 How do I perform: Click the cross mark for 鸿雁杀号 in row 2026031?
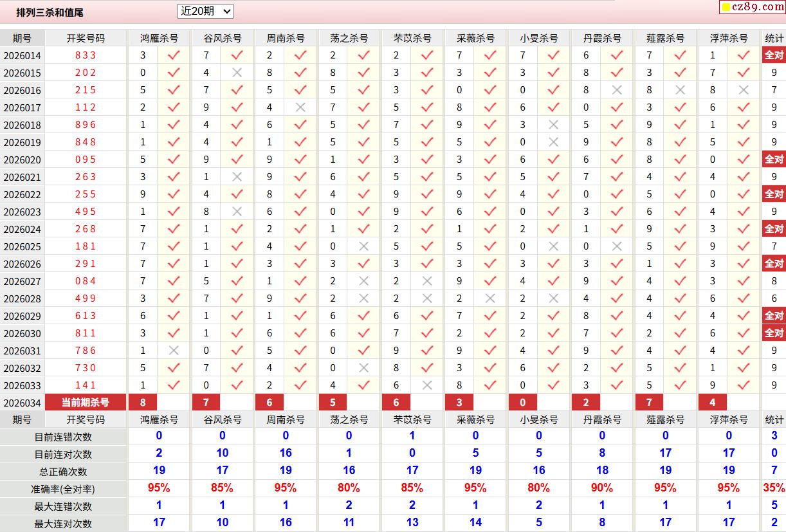coord(174,351)
